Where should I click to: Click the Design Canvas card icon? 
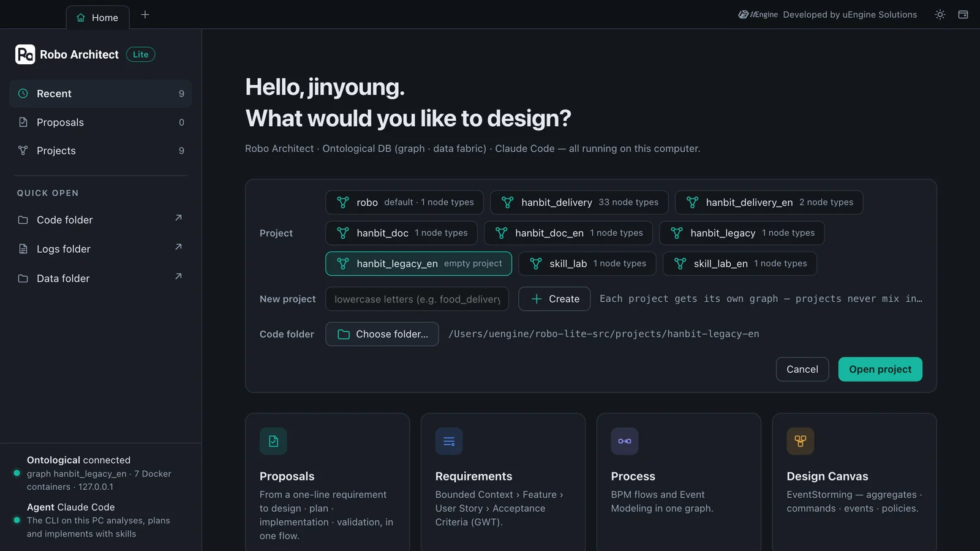point(801,441)
